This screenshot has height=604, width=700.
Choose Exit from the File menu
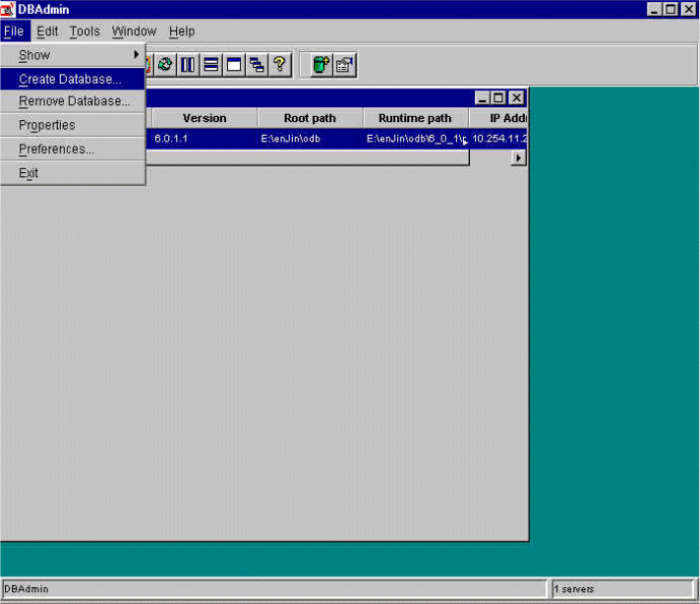coord(73,173)
